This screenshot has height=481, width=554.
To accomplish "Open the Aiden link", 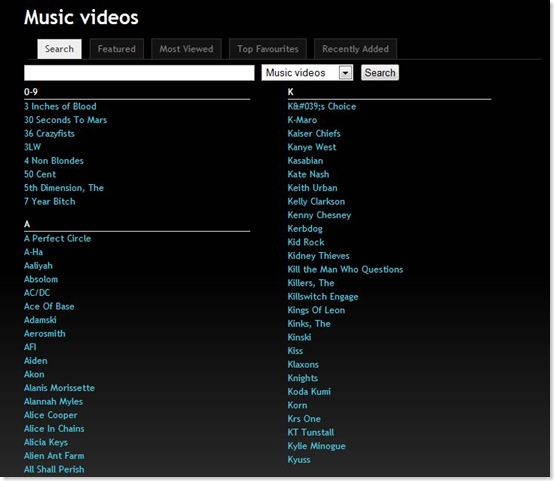I will tap(35, 361).
